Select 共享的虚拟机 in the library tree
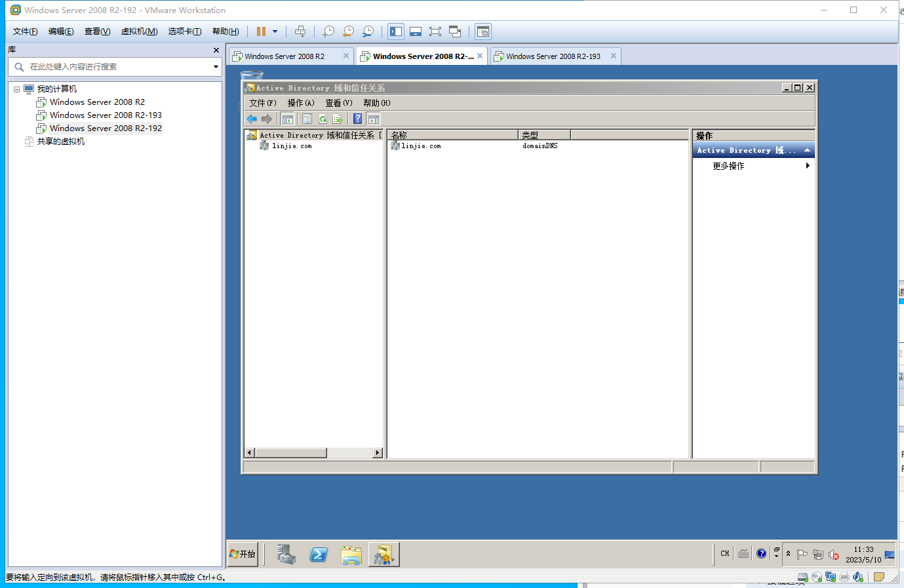The width and height of the screenshot is (904, 588). click(61, 142)
